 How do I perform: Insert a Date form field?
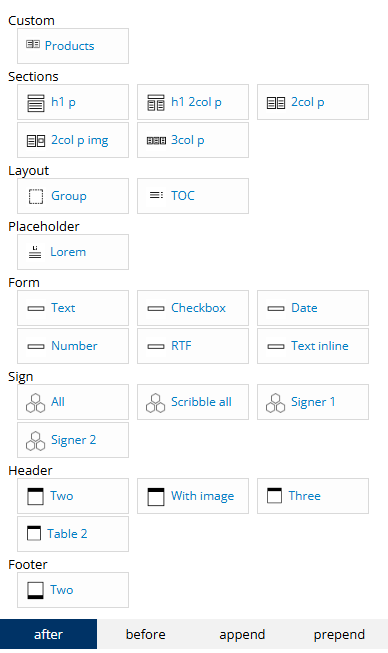pyautogui.click(x=313, y=308)
